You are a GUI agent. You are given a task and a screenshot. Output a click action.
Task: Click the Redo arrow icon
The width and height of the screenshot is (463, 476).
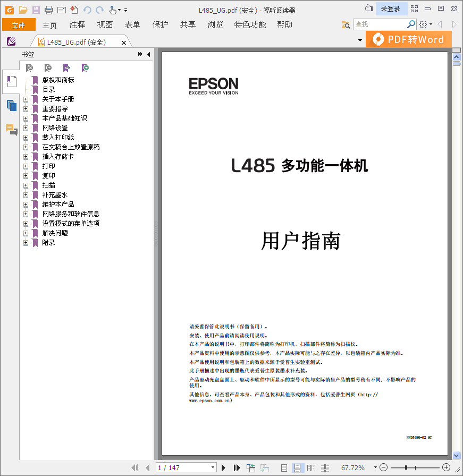(x=100, y=10)
